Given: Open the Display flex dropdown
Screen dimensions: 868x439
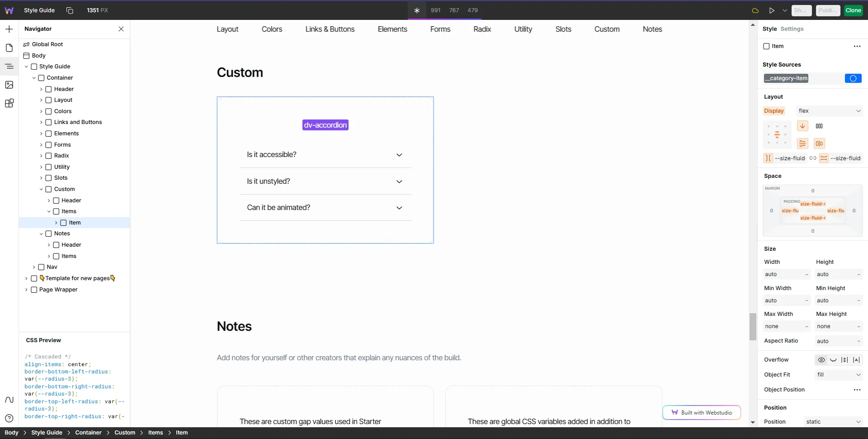Looking at the screenshot, I should [829, 111].
